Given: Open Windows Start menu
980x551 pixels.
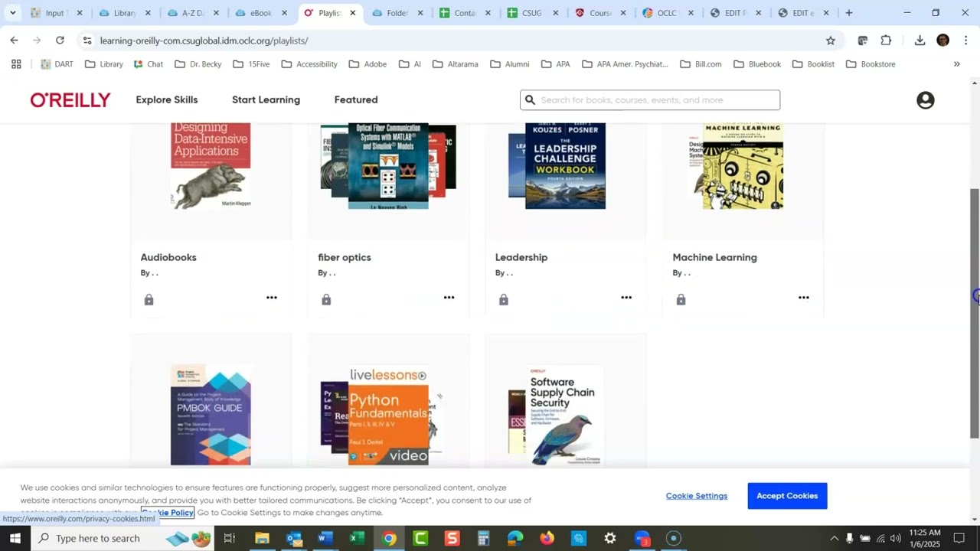Looking at the screenshot, I should click(15, 539).
